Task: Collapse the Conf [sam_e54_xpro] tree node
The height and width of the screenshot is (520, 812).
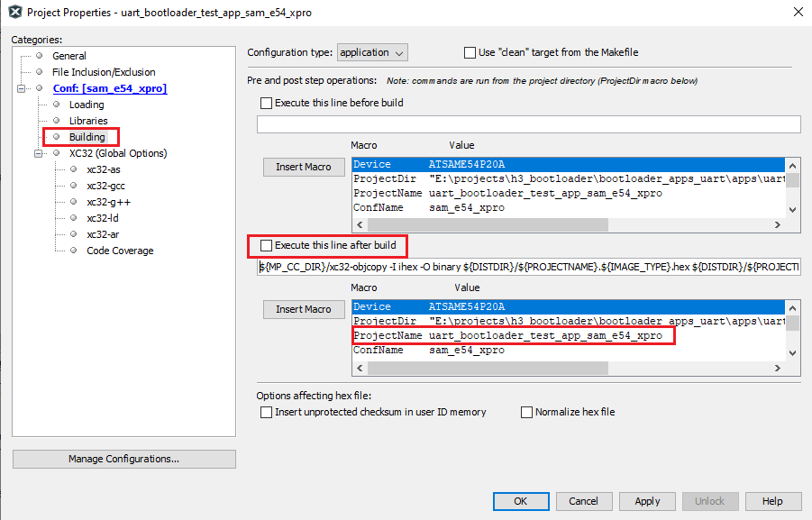Action: 22,87
